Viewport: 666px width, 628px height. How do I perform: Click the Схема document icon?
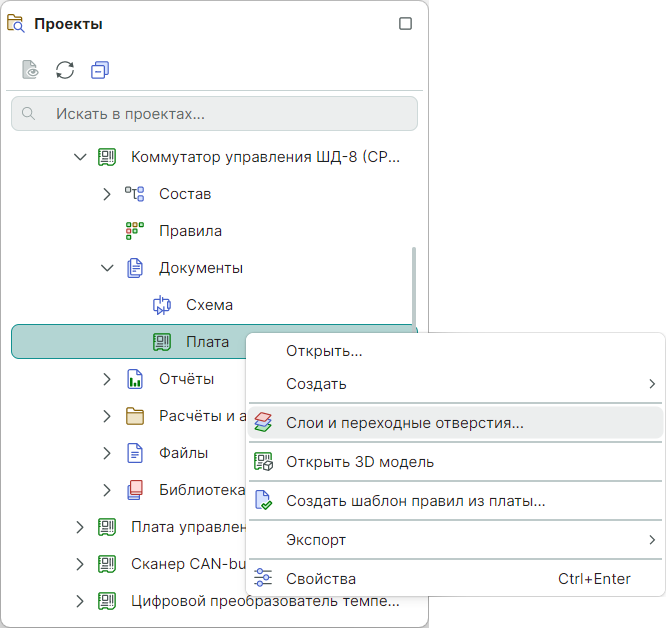(x=162, y=305)
